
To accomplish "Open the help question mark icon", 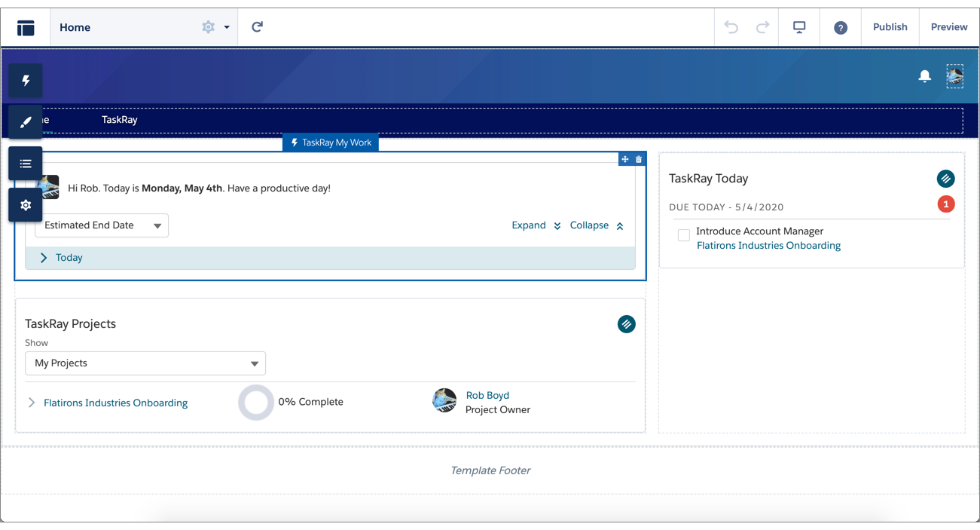I will [841, 28].
